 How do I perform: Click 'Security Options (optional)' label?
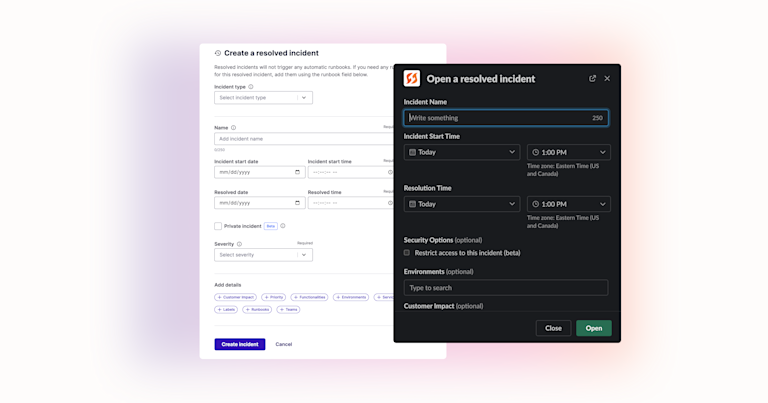tap(443, 240)
